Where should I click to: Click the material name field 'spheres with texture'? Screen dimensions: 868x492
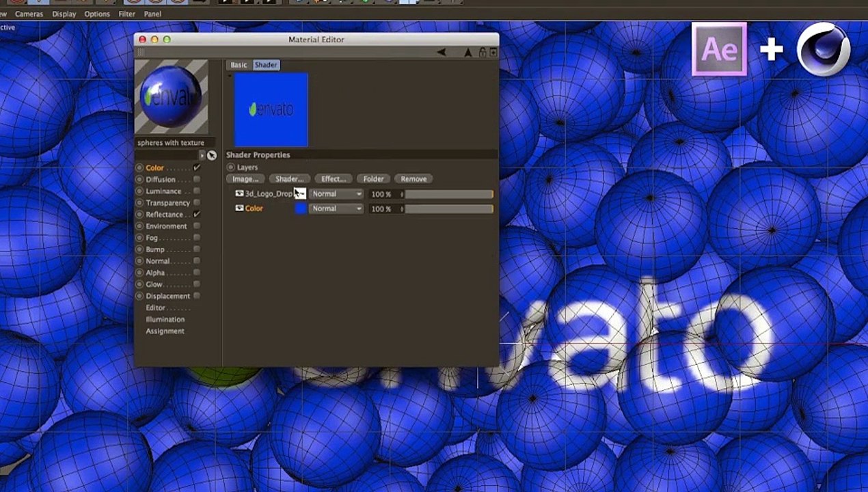click(174, 143)
